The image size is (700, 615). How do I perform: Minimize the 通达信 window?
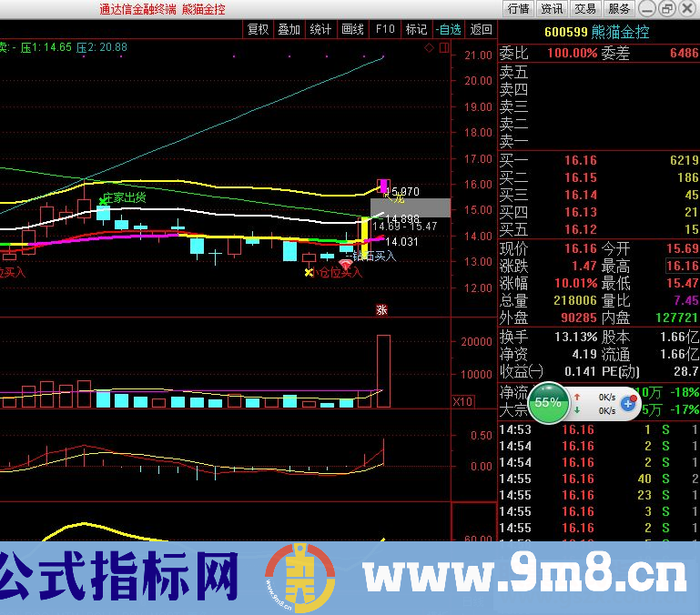pos(647,9)
